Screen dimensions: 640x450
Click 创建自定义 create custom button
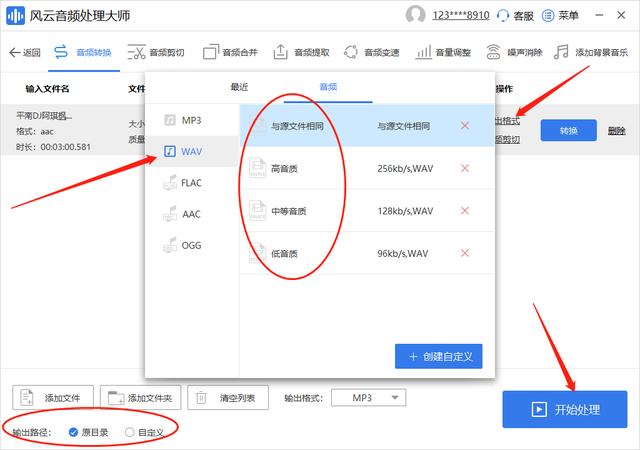438,356
